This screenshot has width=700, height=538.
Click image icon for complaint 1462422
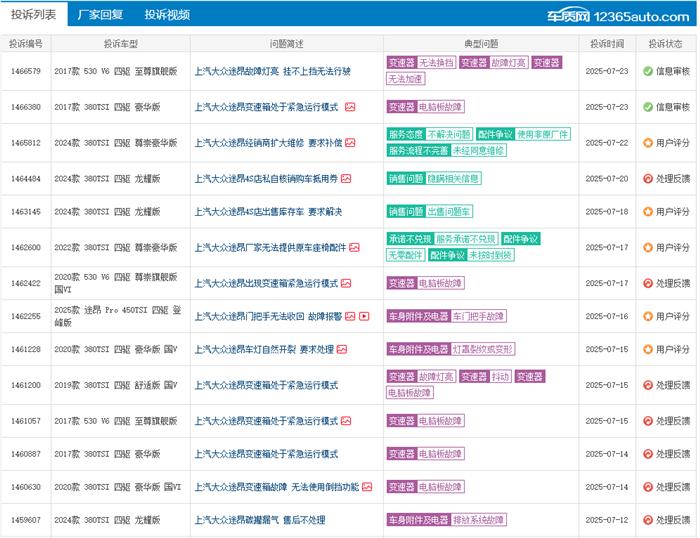click(346, 283)
